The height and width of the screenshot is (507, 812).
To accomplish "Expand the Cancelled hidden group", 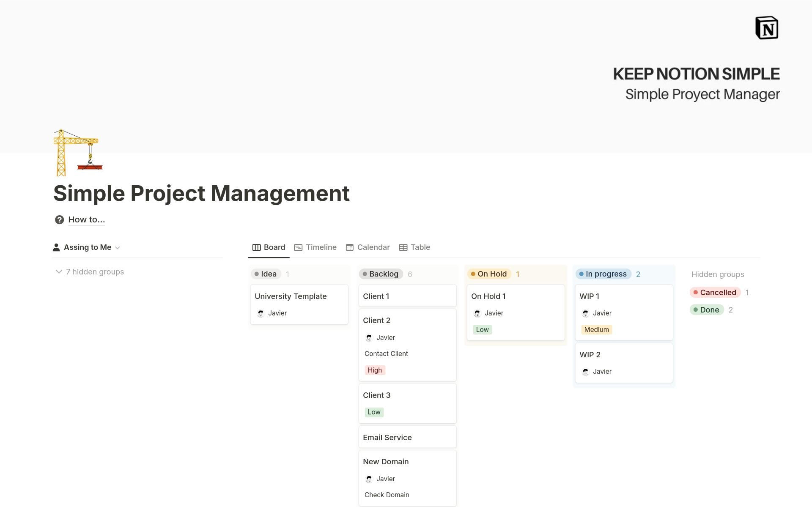I will point(715,292).
